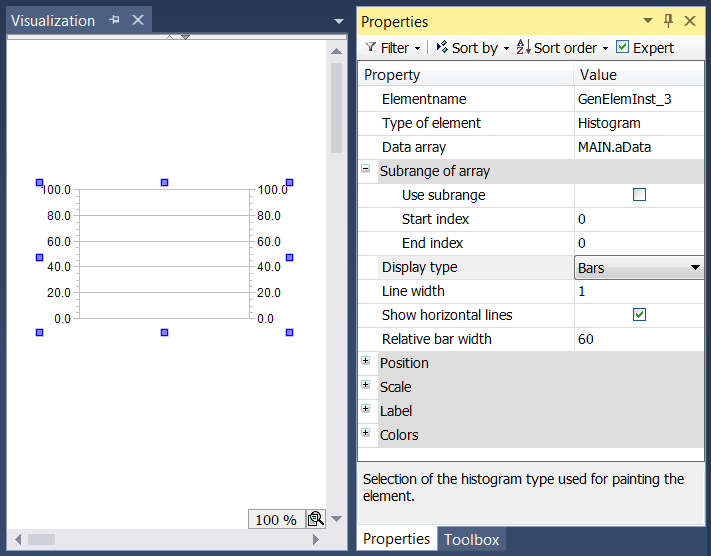Click the 100 % zoom level field
Viewport: 711px width, 556px height.
(x=276, y=519)
